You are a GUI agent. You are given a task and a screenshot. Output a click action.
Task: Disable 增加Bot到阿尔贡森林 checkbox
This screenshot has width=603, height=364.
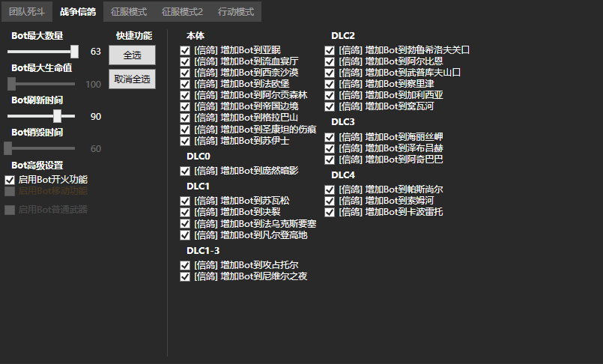pyautogui.click(x=185, y=95)
